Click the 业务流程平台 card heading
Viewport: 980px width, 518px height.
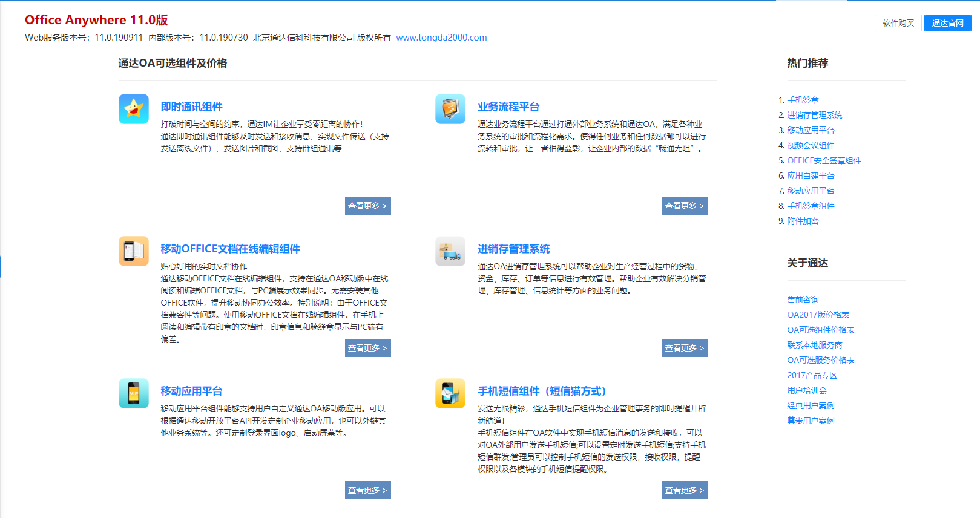tap(508, 107)
